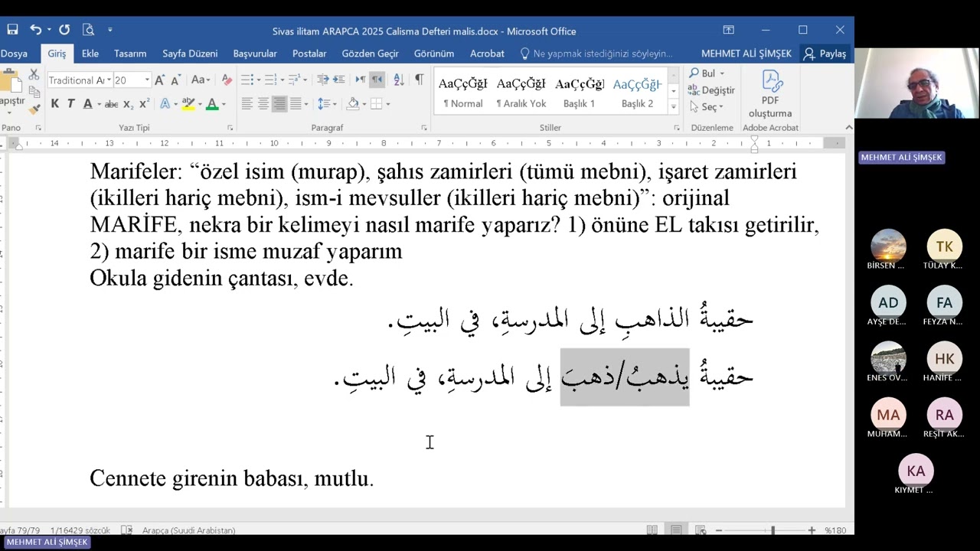Viewport: 980px width, 551px height.
Task: Open the highlight color dropdown arrow
Action: pyautogui.click(x=198, y=104)
